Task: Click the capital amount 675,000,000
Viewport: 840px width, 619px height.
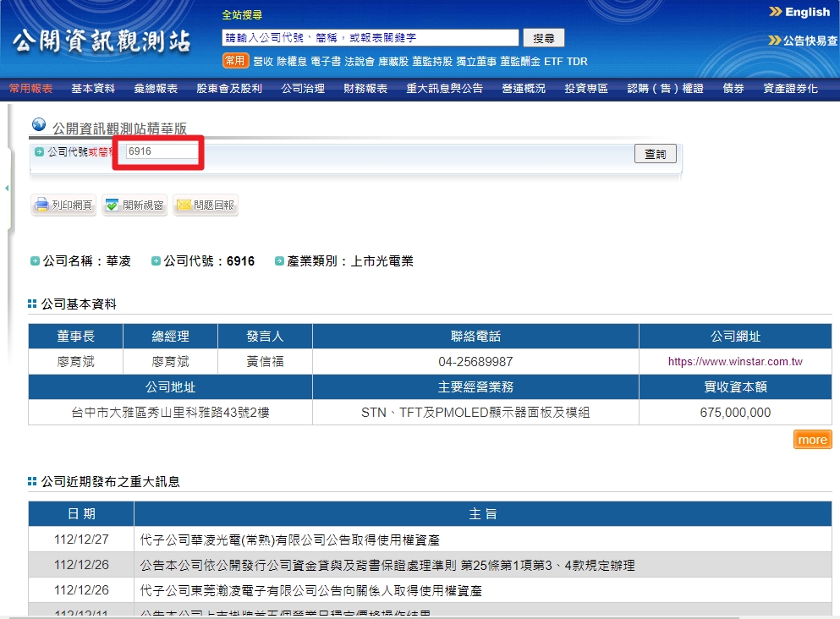Action: (735, 413)
